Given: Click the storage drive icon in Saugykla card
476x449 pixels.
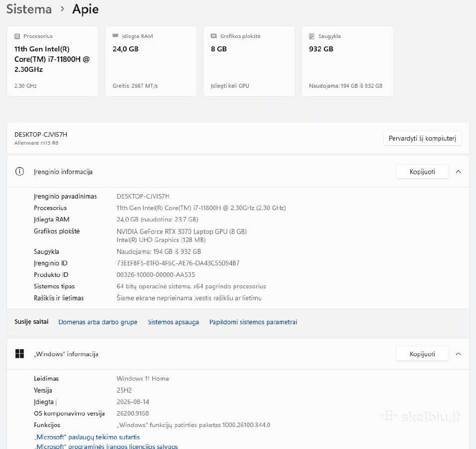Looking at the screenshot, I should pos(312,36).
